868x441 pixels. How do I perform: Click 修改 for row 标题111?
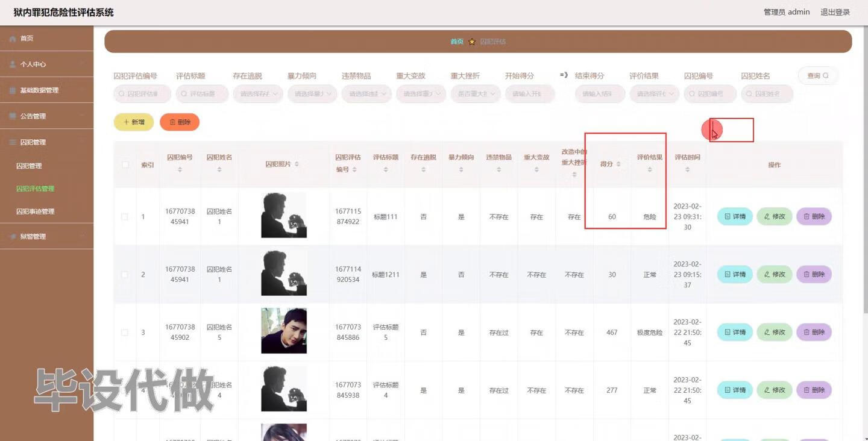pos(775,216)
